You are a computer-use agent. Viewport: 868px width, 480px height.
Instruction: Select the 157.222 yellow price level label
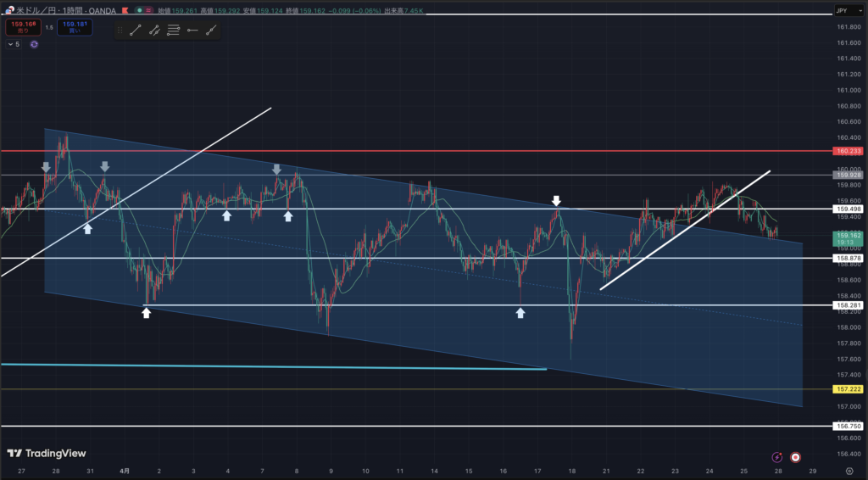click(x=848, y=389)
